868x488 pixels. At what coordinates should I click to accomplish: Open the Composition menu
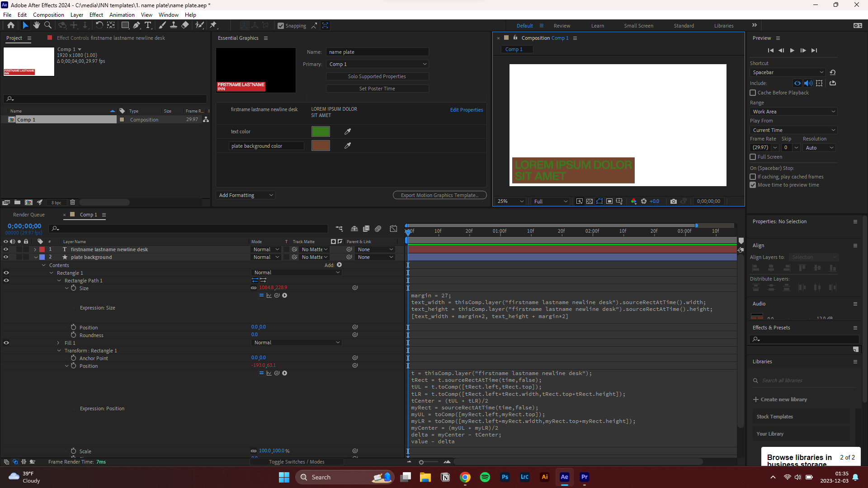point(48,14)
